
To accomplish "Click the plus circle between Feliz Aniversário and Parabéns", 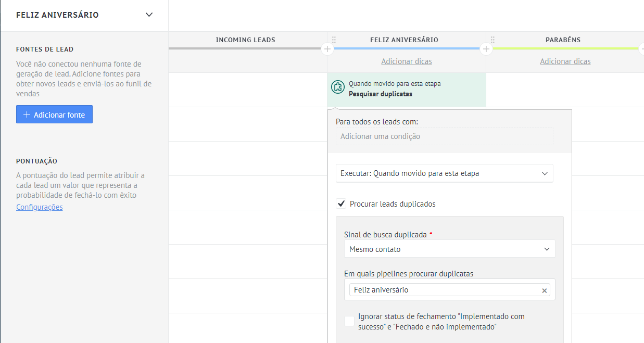I will click(x=486, y=49).
